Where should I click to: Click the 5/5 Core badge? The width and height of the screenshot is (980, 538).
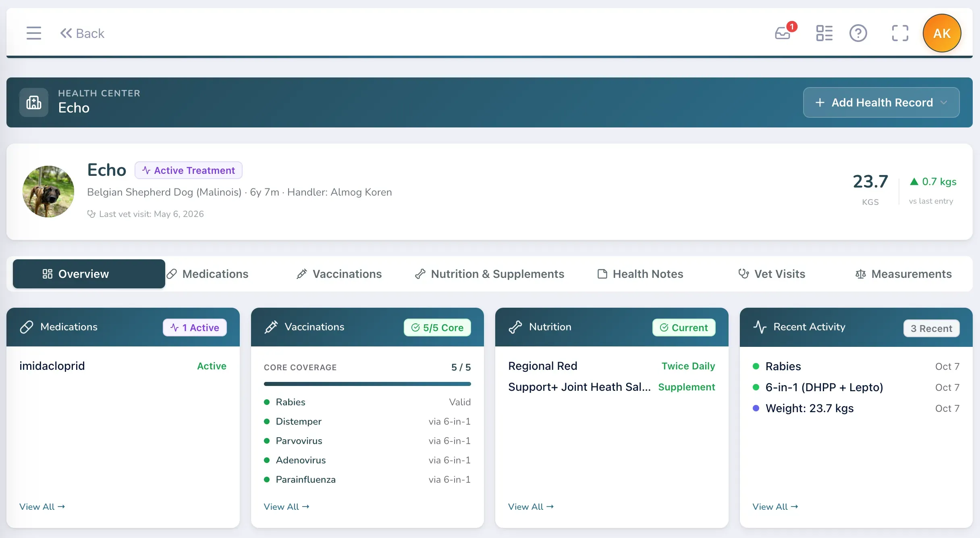point(437,327)
